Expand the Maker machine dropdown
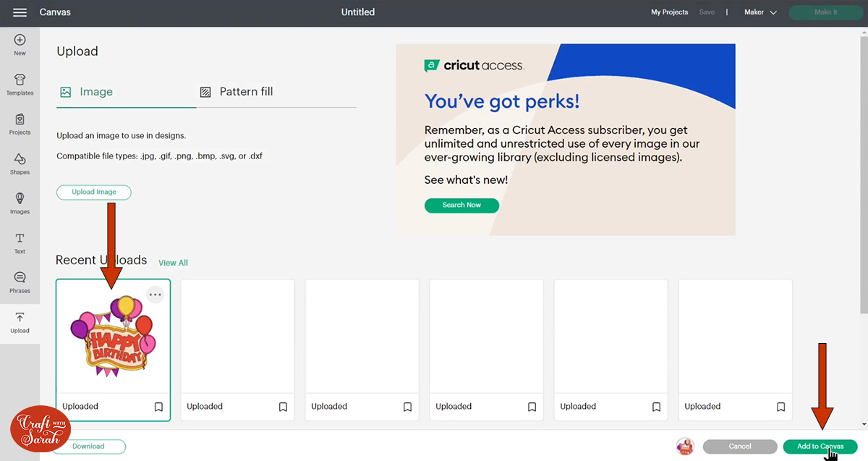868x461 pixels. [x=760, y=12]
